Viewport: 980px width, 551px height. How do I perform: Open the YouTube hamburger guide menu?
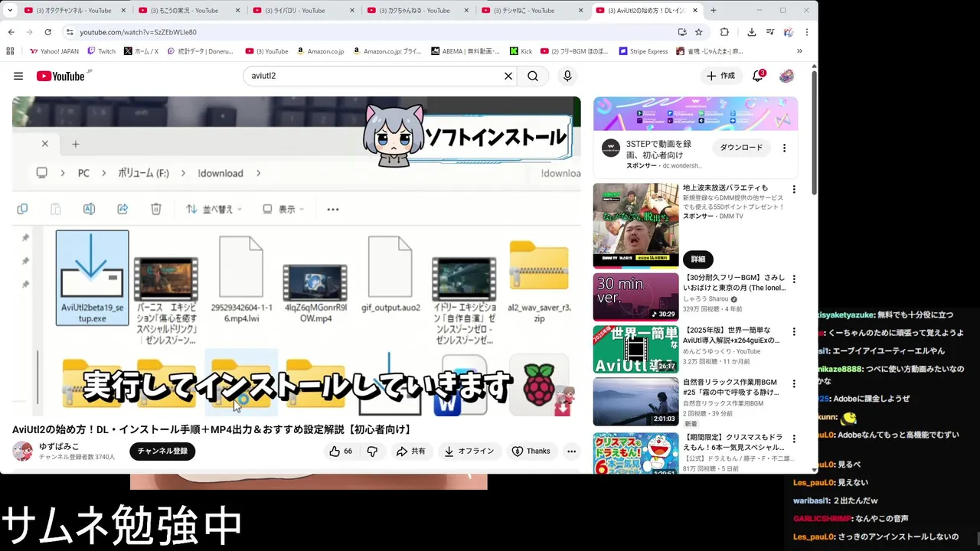click(x=18, y=76)
